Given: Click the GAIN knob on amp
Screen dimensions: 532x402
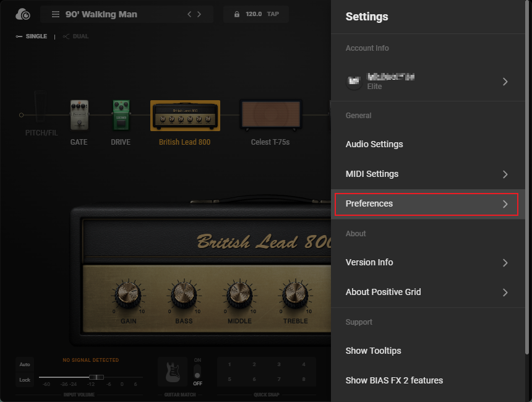Looking at the screenshot, I should pos(128,294).
